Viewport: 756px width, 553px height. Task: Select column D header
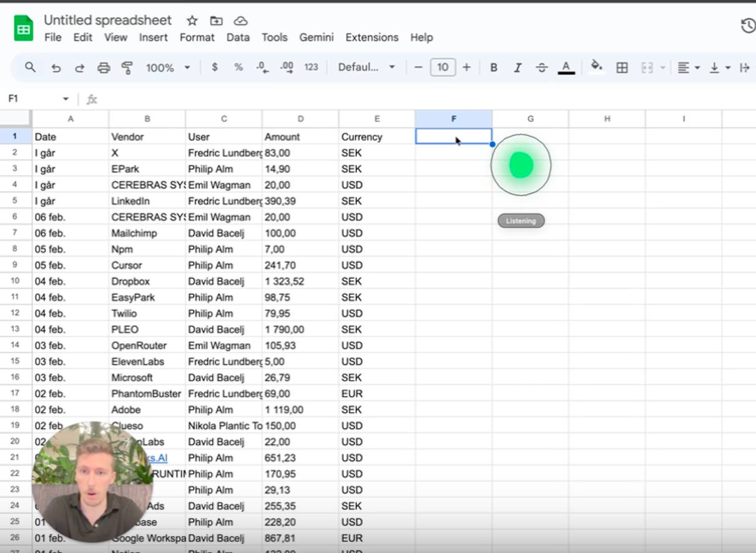point(300,119)
